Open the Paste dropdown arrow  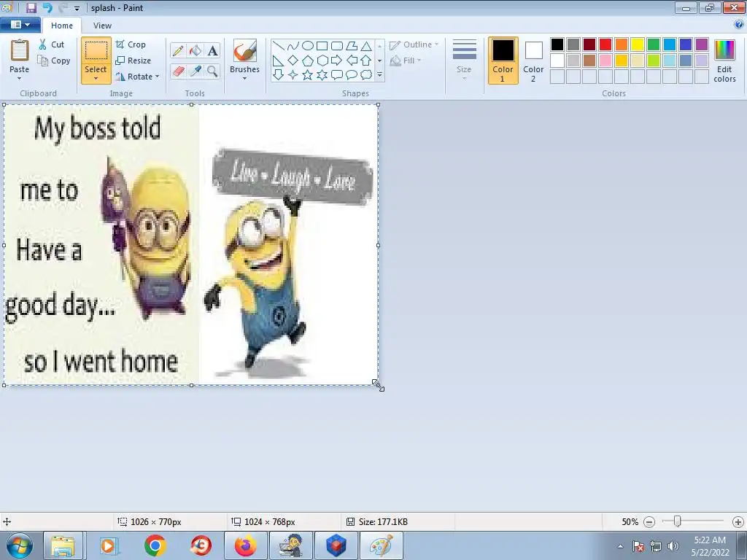pyautogui.click(x=20, y=79)
